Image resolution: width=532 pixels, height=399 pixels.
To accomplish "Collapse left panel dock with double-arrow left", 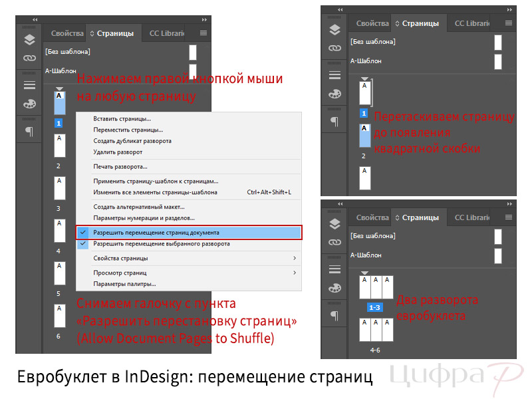I will point(35,20).
